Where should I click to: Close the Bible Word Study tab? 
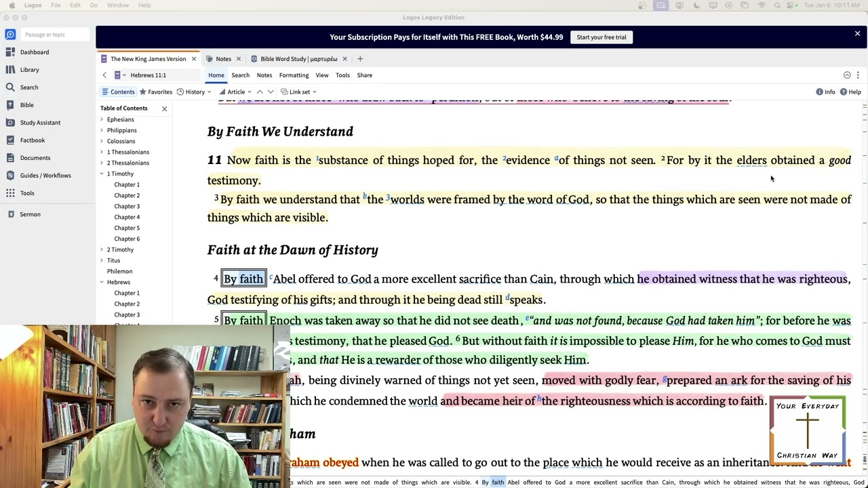tap(344, 59)
